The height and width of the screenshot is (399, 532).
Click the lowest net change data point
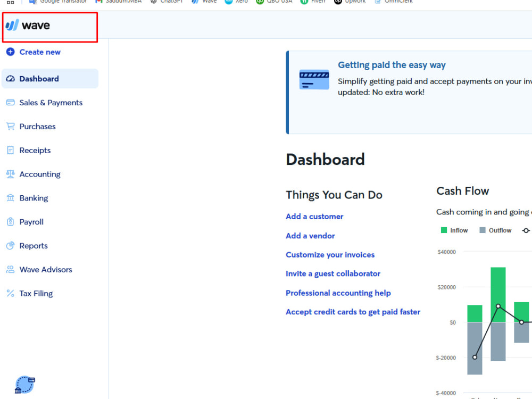[475, 358]
